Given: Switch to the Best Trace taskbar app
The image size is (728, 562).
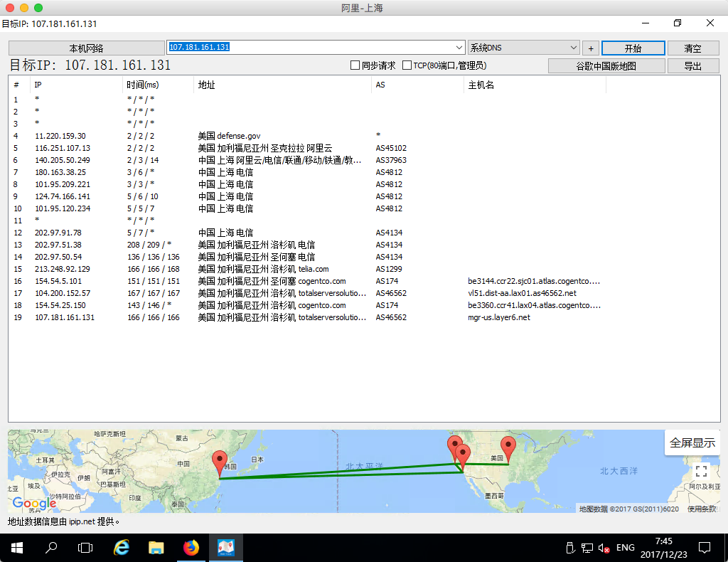Looking at the screenshot, I should (x=226, y=548).
